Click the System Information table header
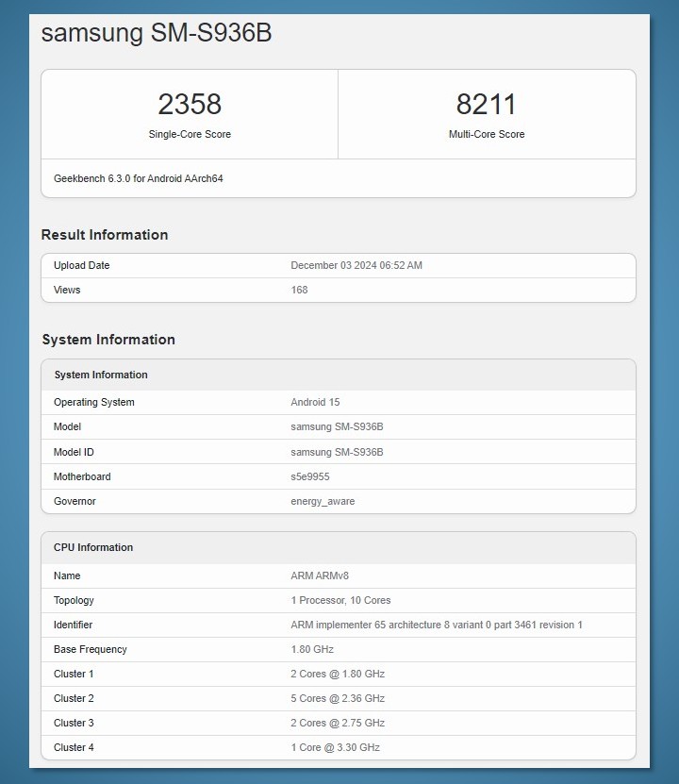This screenshot has height=784, width=679. [101, 375]
